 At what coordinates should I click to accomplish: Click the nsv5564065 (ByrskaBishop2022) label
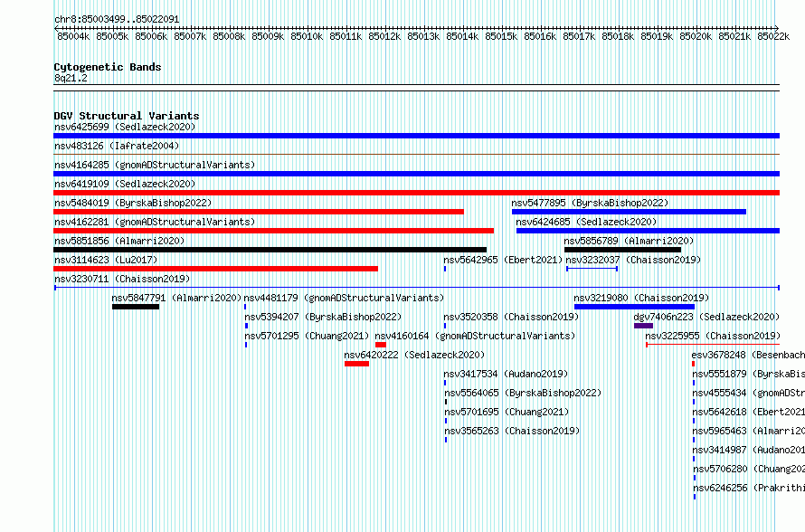[x=523, y=393]
